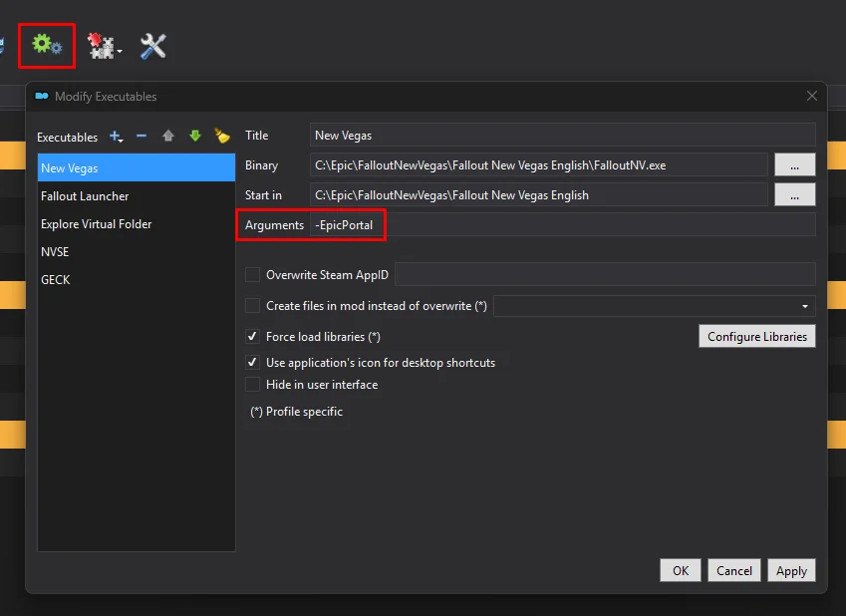Add a new executable with plus icon

(x=116, y=137)
